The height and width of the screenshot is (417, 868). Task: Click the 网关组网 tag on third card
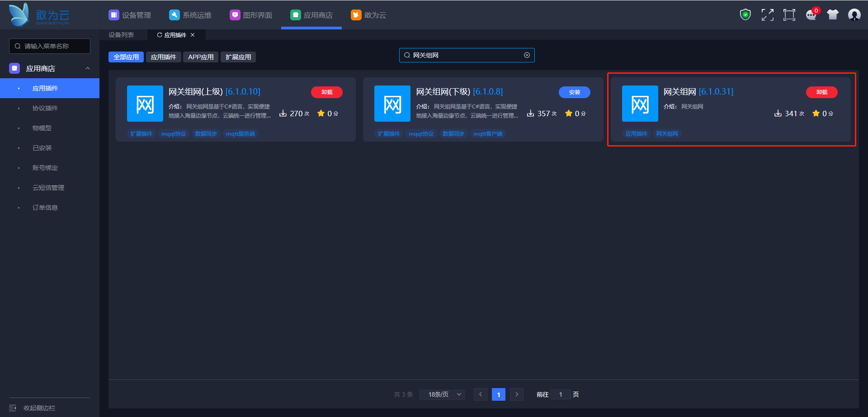click(x=667, y=134)
